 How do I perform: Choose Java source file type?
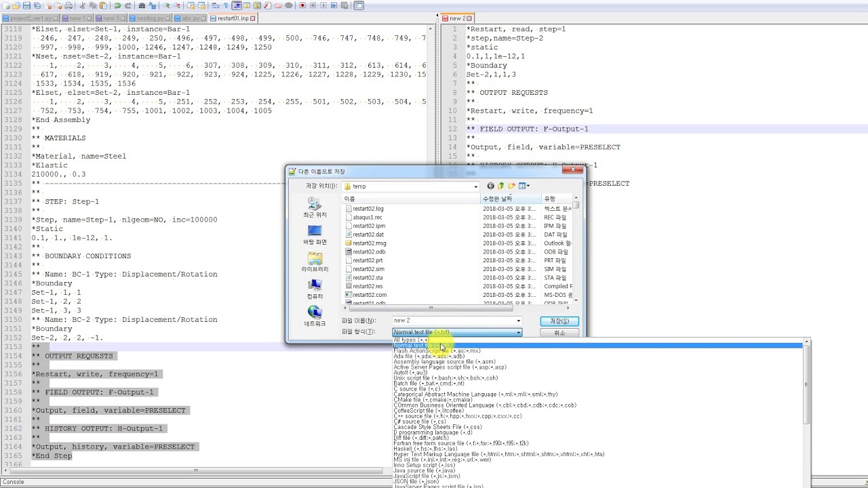pos(597,470)
